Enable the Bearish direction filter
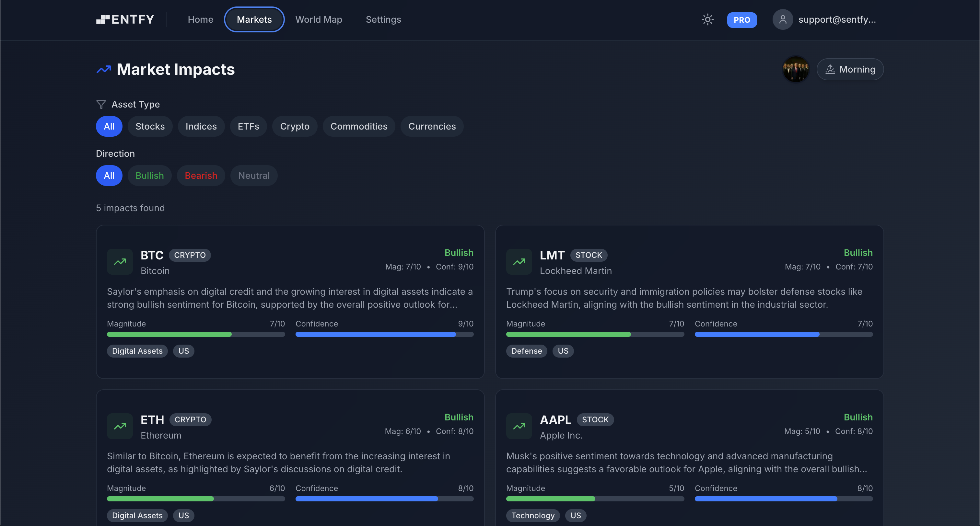This screenshot has width=980, height=526. pos(201,175)
